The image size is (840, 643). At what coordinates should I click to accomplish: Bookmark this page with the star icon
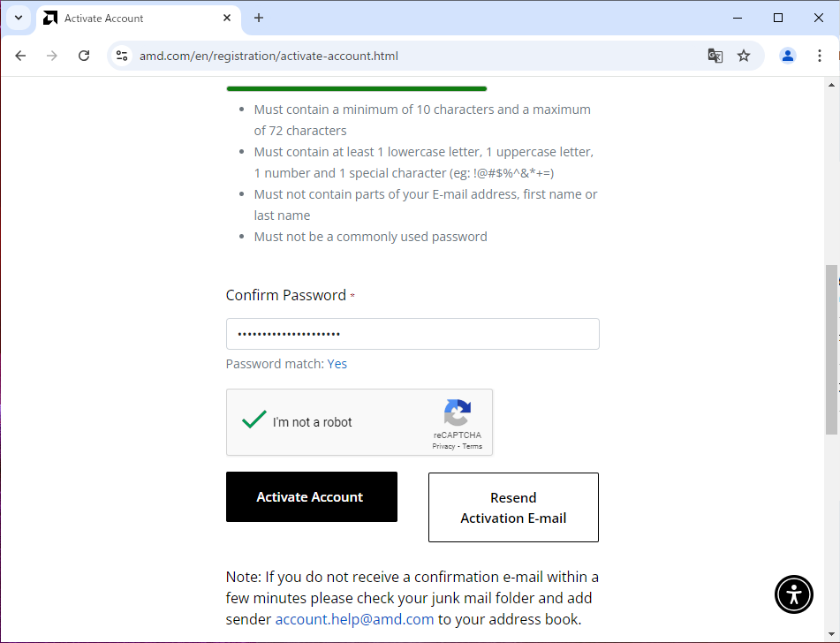pyautogui.click(x=744, y=56)
